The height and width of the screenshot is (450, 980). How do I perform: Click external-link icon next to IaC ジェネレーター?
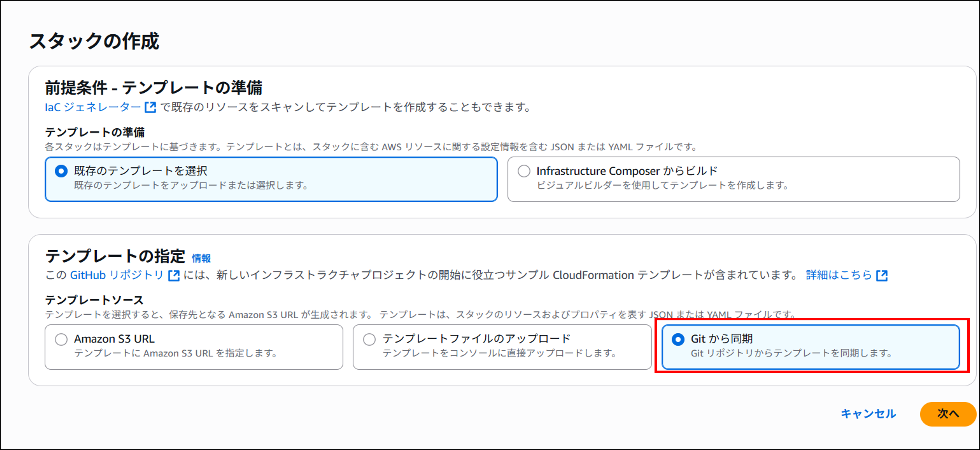pyautogui.click(x=150, y=107)
